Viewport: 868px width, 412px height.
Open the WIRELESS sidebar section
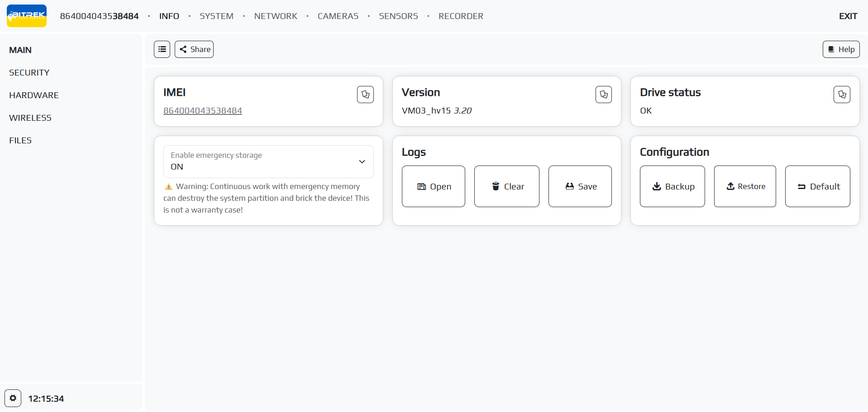30,118
